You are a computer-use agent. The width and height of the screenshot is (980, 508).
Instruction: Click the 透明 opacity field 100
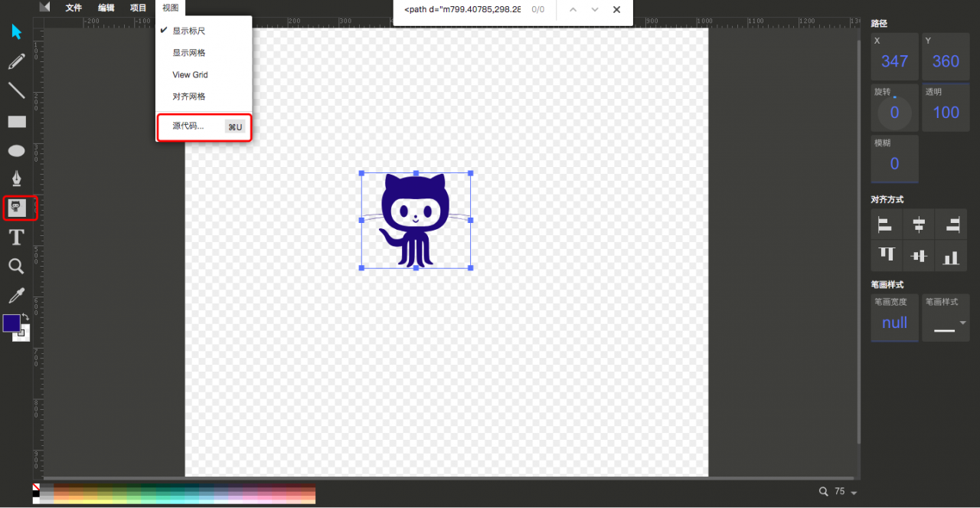(946, 107)
